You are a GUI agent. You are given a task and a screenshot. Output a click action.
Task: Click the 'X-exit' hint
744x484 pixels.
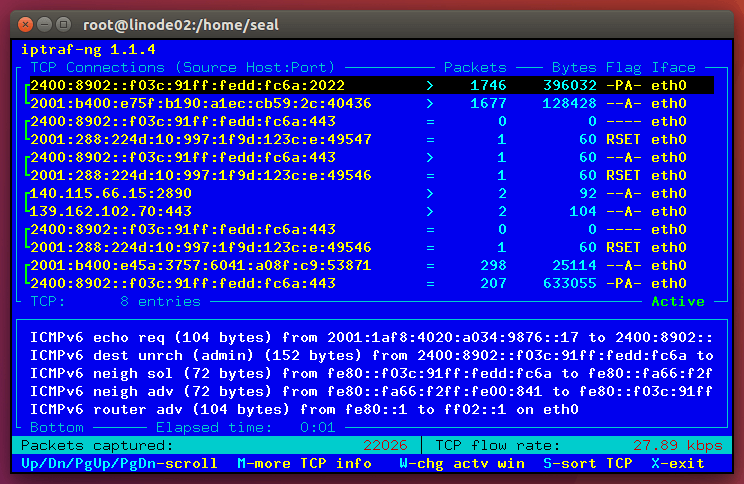pyautogui.click(x=678, y=463)
